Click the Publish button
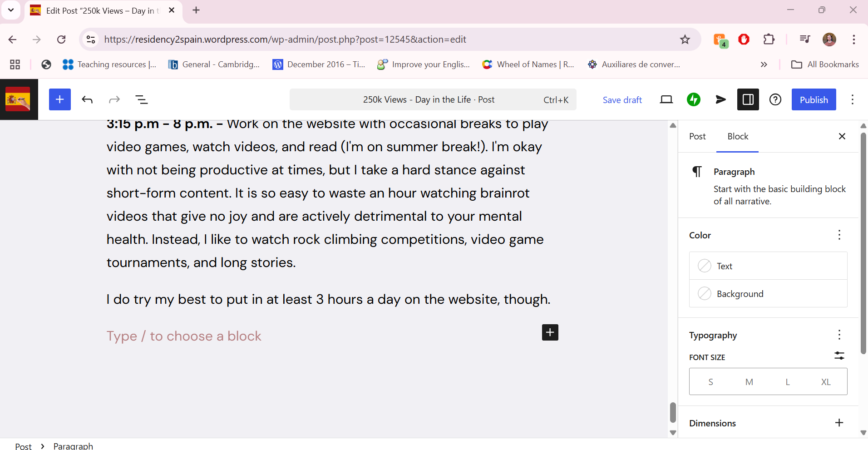Screen dimensions: 868x450 tap(814, 99)
